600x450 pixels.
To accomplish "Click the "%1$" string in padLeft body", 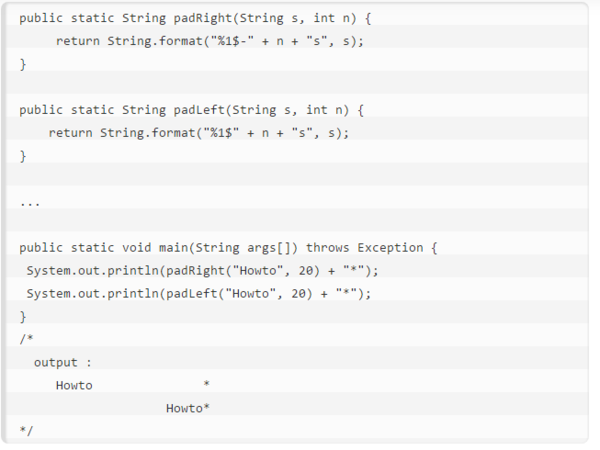I will pos(221,133).
